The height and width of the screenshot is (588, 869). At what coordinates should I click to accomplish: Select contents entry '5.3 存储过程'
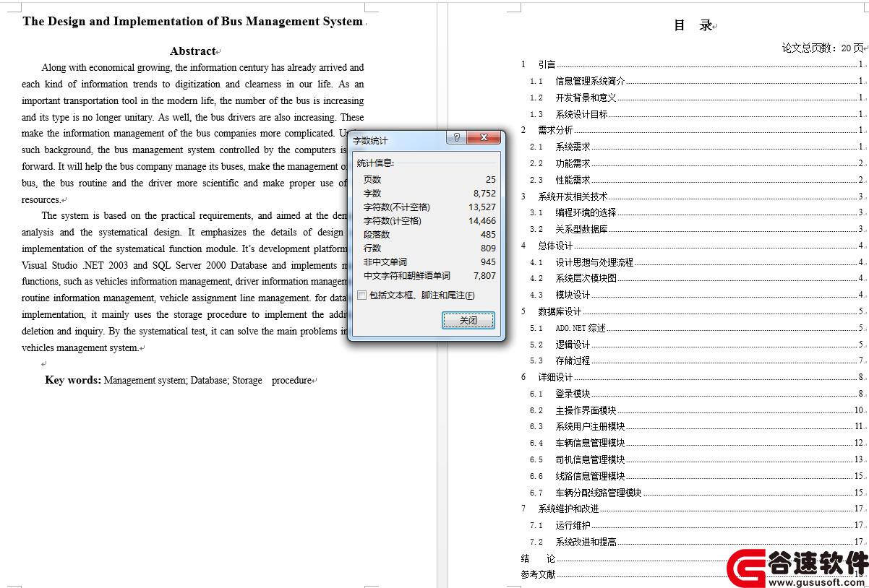click(x=697, y=361)
